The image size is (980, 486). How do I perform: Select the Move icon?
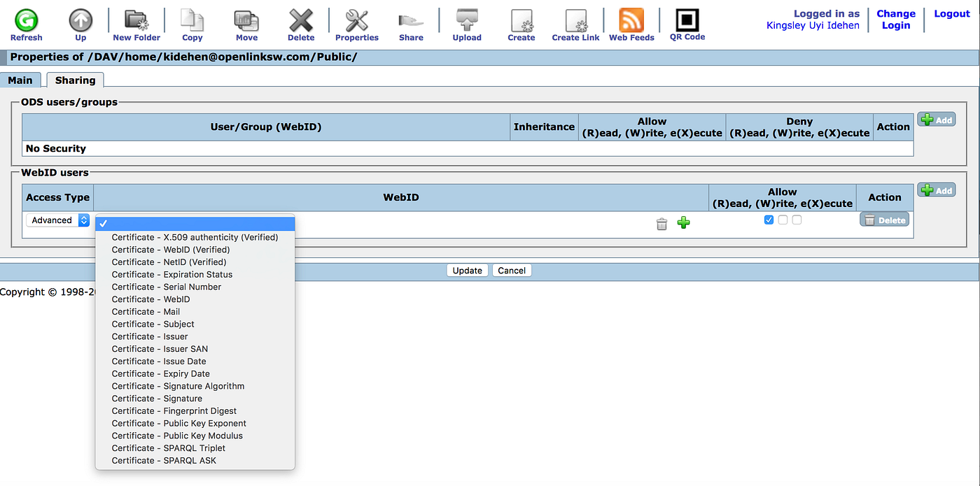(246, 19)
